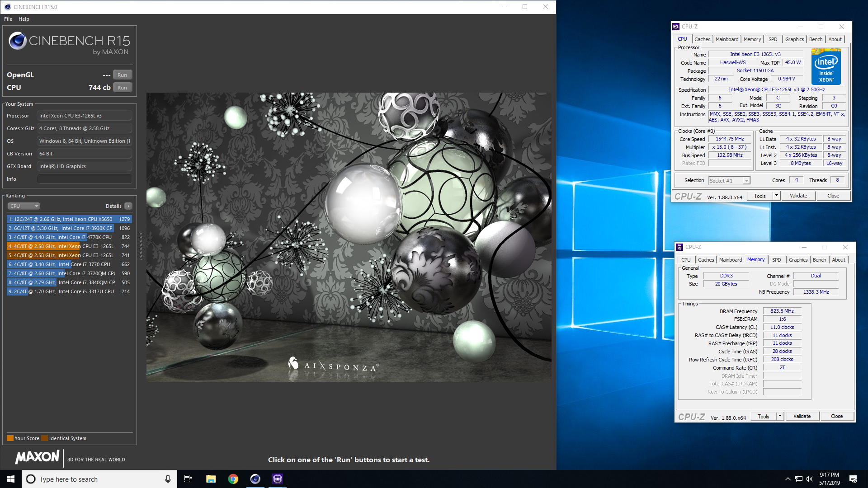Select ranking row Intel Core i7-3930K
Viewport: 868px width, 488px height.
click(x=69, y=228)
